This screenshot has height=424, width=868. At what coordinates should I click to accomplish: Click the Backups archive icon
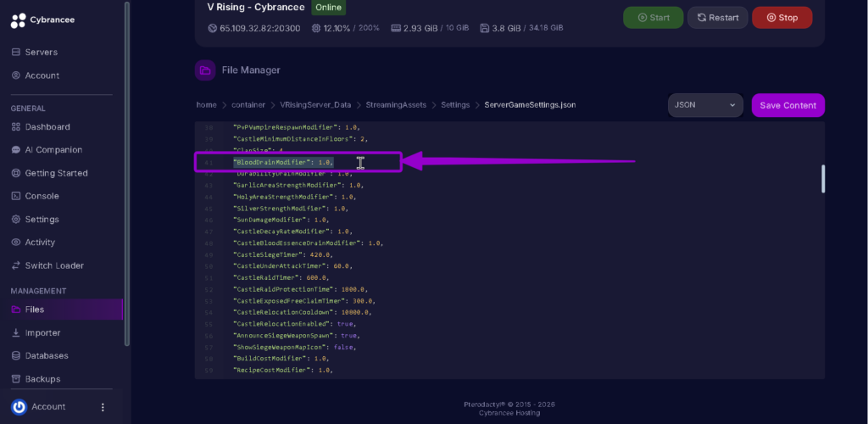[x=16, y=379]
